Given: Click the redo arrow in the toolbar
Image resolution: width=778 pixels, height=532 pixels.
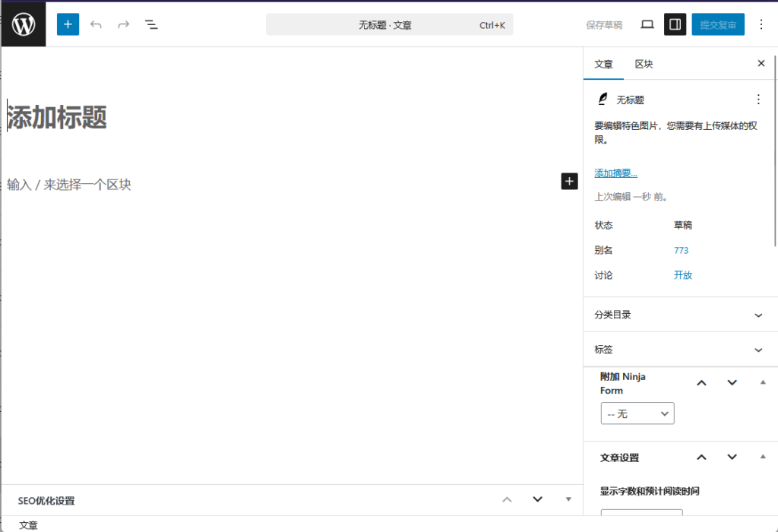Looking at the screenshot, I should [x=123, y=24].
